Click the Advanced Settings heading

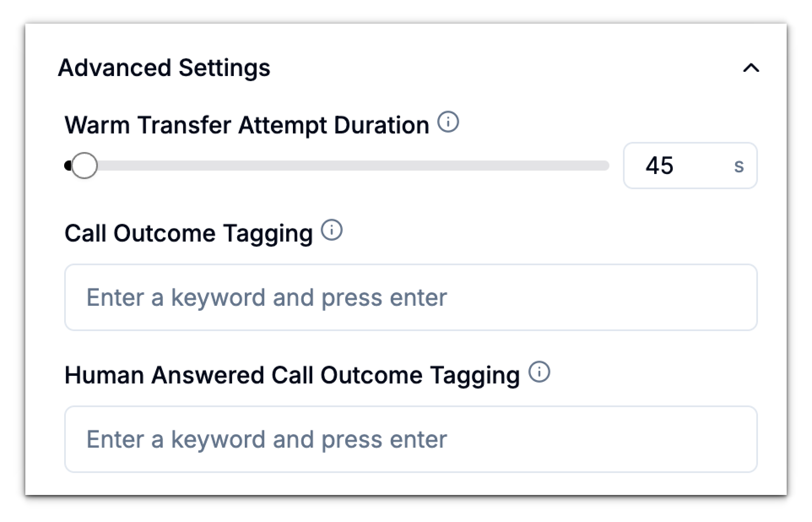[165, 68]
